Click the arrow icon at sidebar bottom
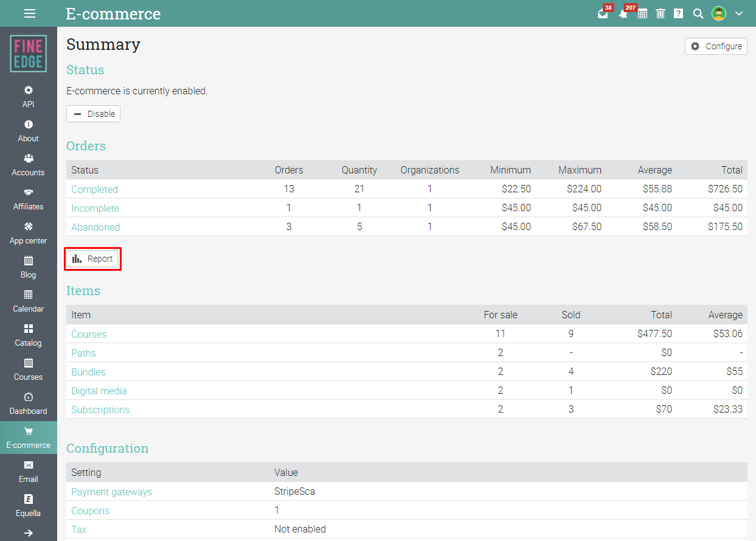Screen dimensions: 756x541 [x=28, y=533]
